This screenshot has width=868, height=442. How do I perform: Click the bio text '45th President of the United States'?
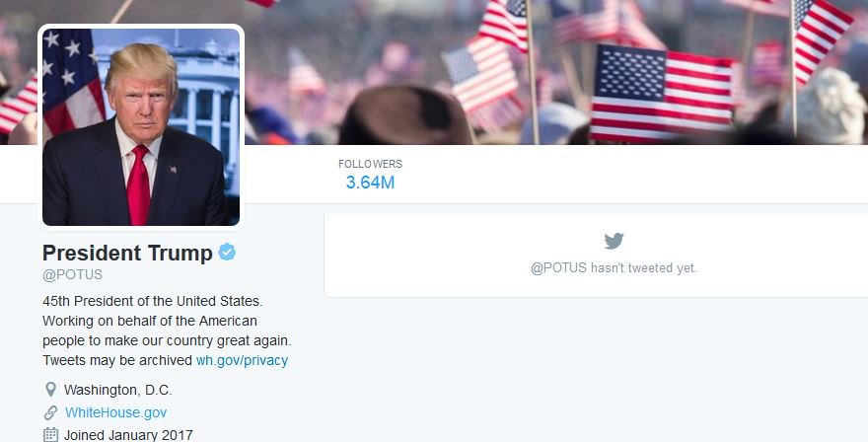153,301
